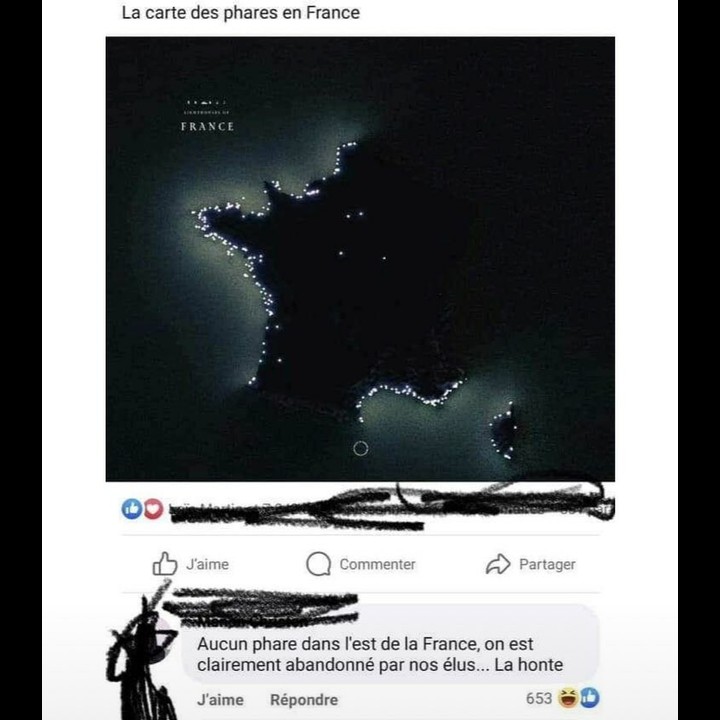The width and height of the screenshot is (720, 720).
Task: Click Répondre to reply to the comment
Action: [x=304, y=700]
